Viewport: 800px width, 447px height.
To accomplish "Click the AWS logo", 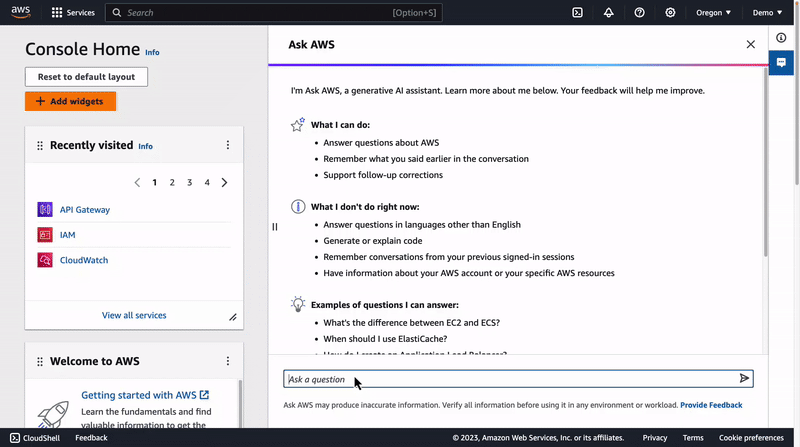I will 21,12.
